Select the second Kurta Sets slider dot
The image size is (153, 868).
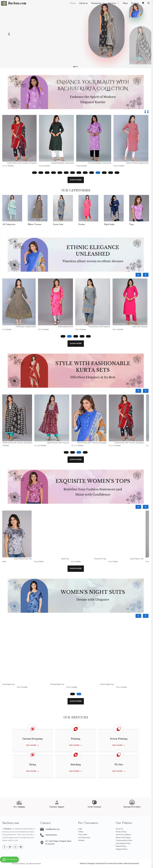72,452
